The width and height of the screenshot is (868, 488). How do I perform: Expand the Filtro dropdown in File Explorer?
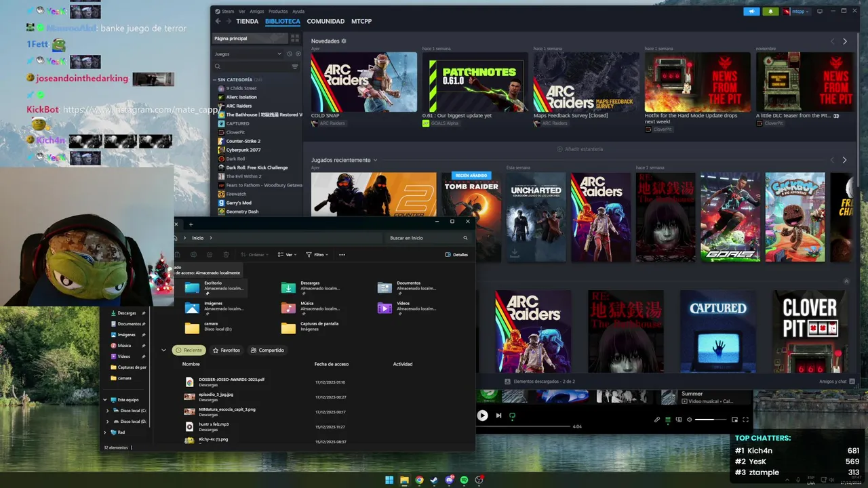point(317,255)
